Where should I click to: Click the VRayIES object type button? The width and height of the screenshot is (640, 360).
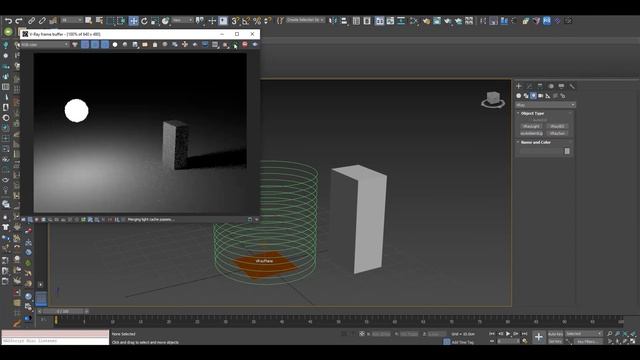(557, 127)
